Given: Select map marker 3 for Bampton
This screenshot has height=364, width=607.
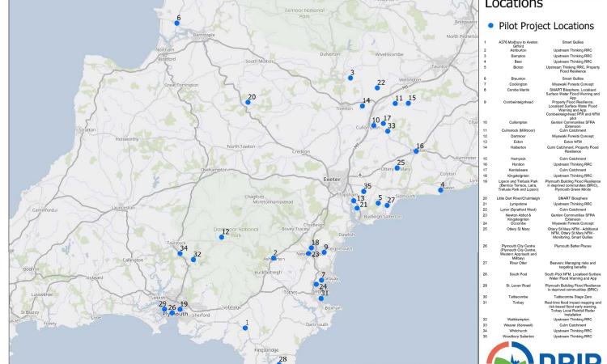Looking at the screenshot, I should click(350, 78).
